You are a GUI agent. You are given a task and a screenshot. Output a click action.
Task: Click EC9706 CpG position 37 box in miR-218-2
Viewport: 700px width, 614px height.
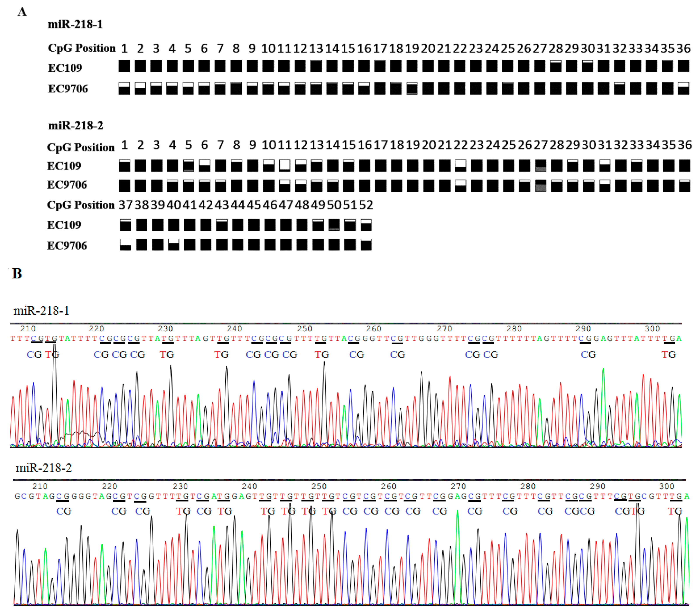tap(126, 245)
